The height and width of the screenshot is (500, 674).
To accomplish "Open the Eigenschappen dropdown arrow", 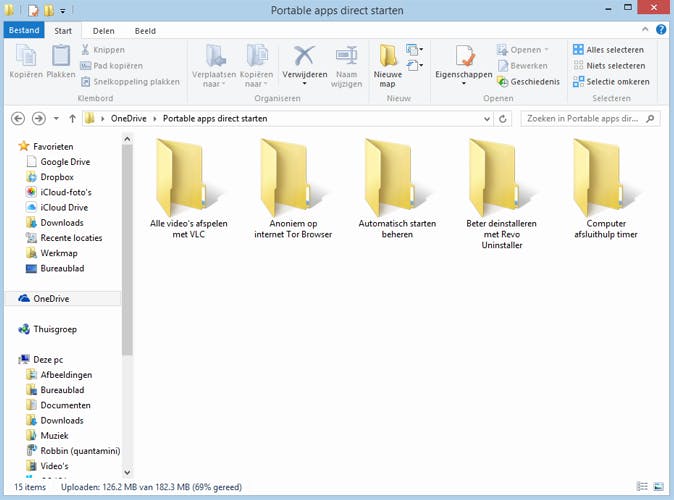I will (x=464, y=83).
